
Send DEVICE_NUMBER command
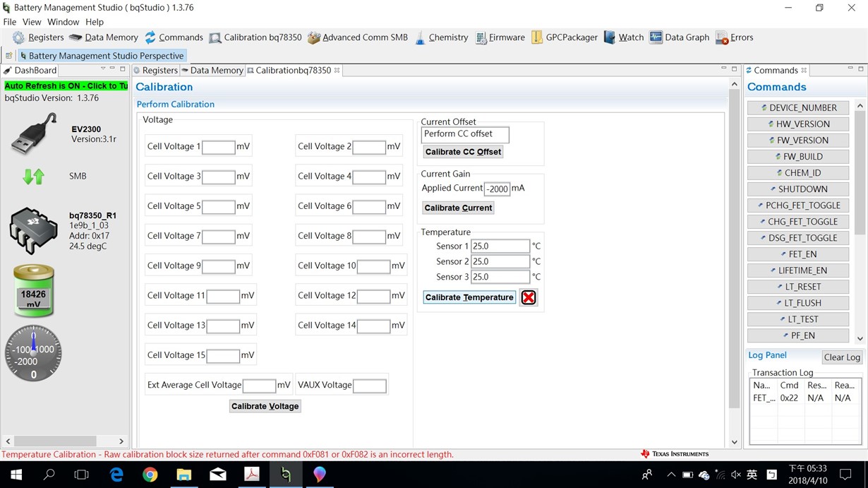[x=799, y=108]
